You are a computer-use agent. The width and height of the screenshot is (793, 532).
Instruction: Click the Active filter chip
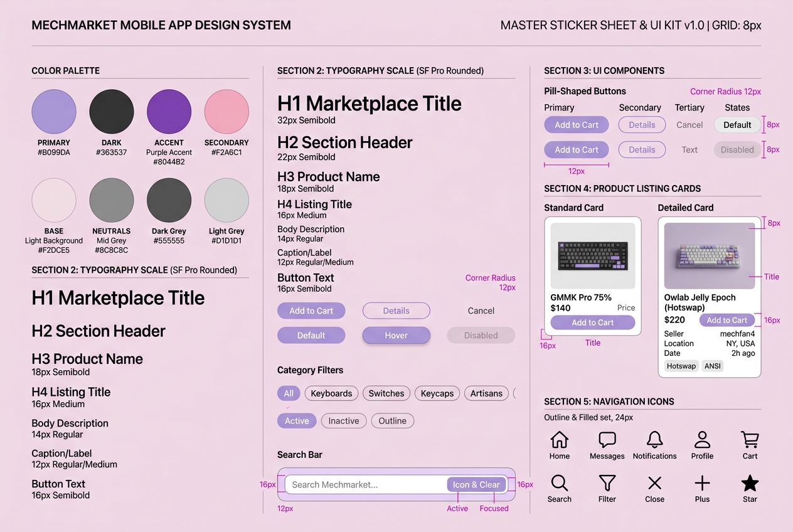click(297, 421)
